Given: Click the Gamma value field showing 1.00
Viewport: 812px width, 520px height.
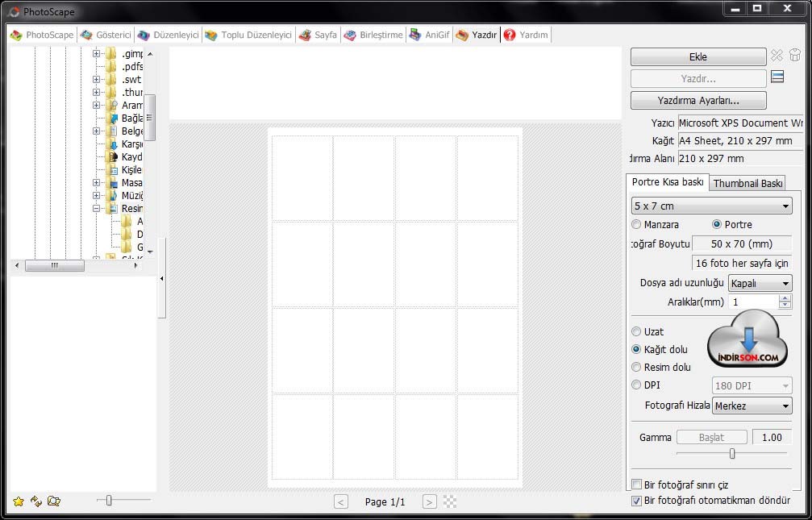Looking at the screenshot, I should coord(772,437).
